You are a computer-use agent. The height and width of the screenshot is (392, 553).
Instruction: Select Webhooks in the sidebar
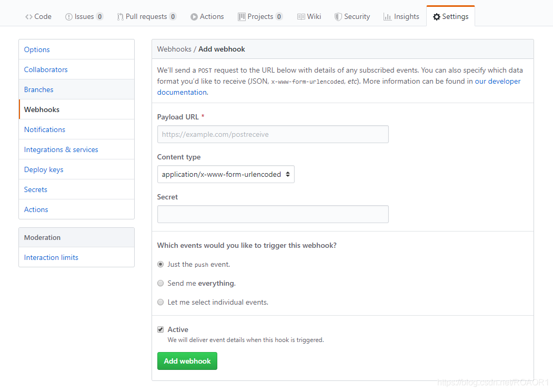[76, 109]
